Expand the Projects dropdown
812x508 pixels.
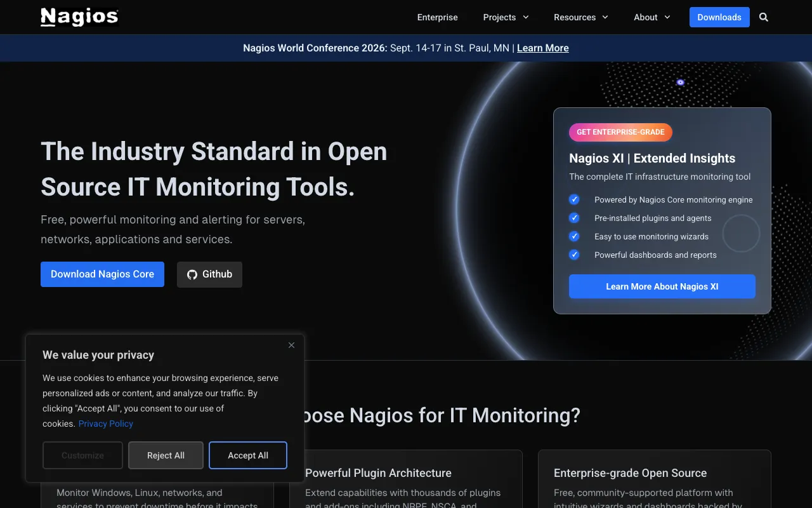[506, 17]
